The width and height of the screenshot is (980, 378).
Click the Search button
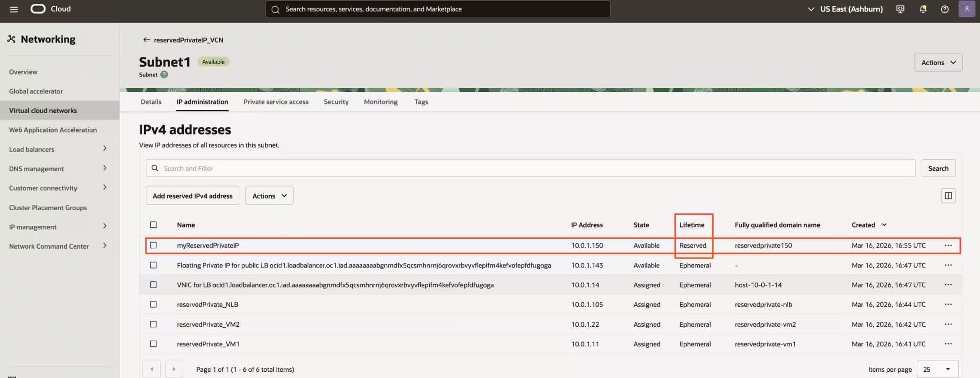click(938, 168)
